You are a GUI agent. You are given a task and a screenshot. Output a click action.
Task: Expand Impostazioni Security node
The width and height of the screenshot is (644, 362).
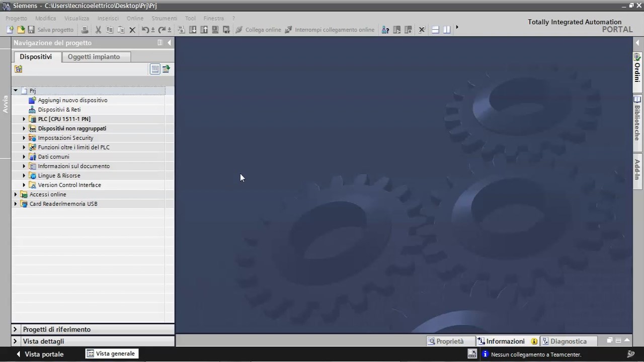[x=24, y=138]
